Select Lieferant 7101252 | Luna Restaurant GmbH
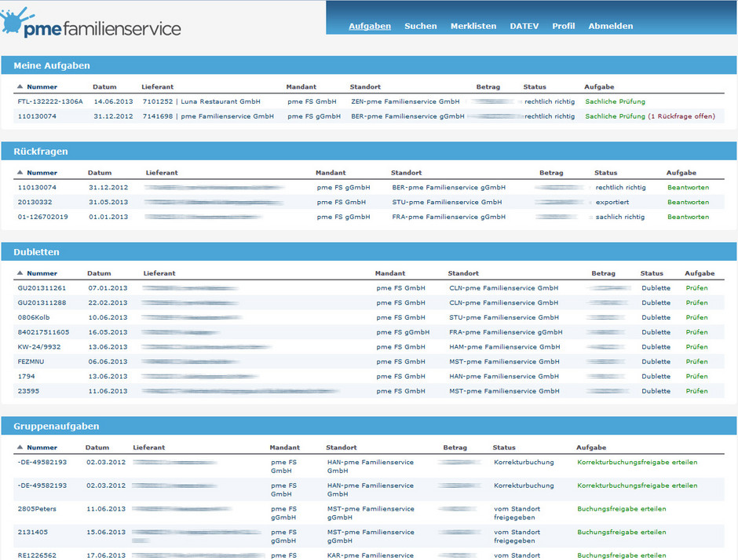 tap(202, 102)
